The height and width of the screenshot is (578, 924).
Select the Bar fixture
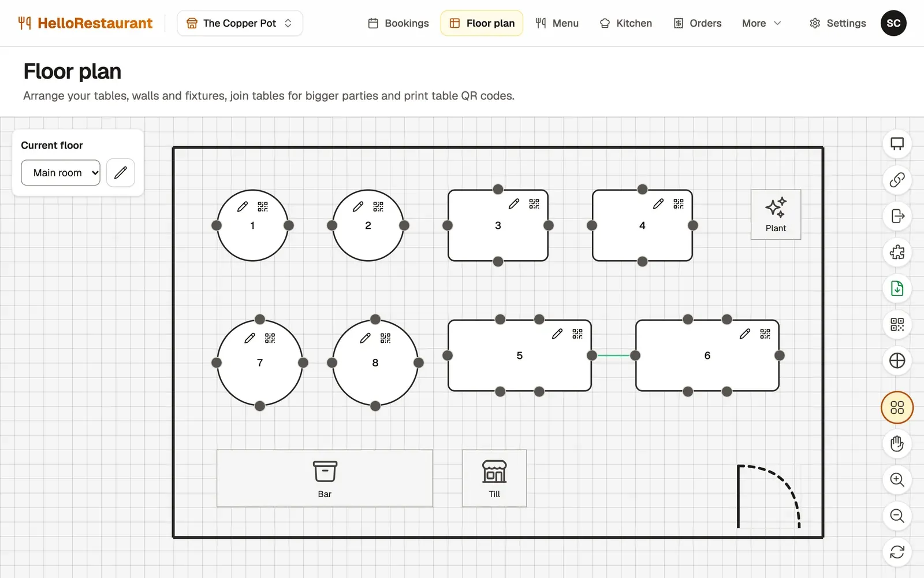325,479
